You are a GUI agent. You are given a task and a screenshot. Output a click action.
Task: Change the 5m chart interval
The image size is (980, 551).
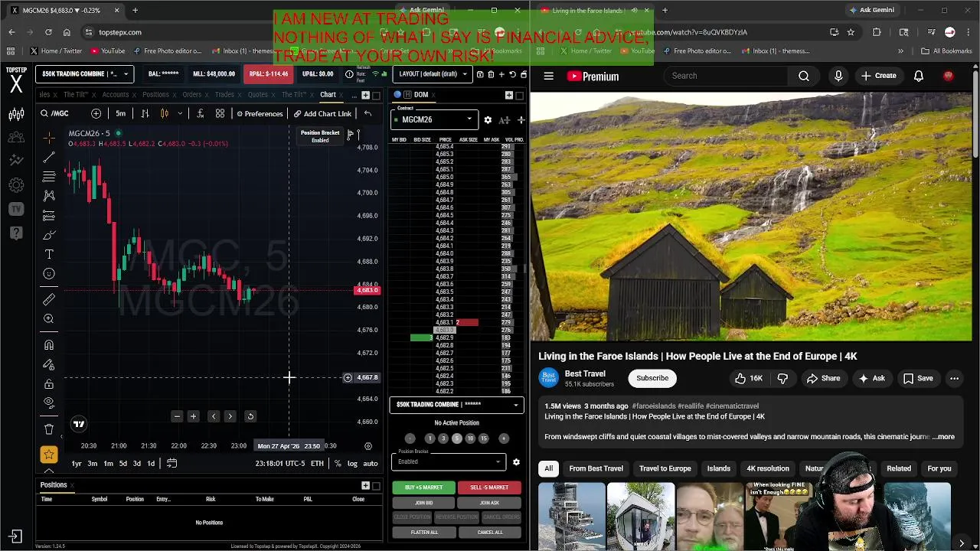point(120,114)
